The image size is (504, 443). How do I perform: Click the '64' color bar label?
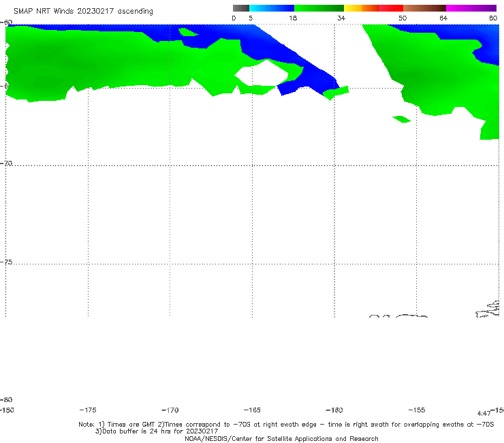(443, 18)
